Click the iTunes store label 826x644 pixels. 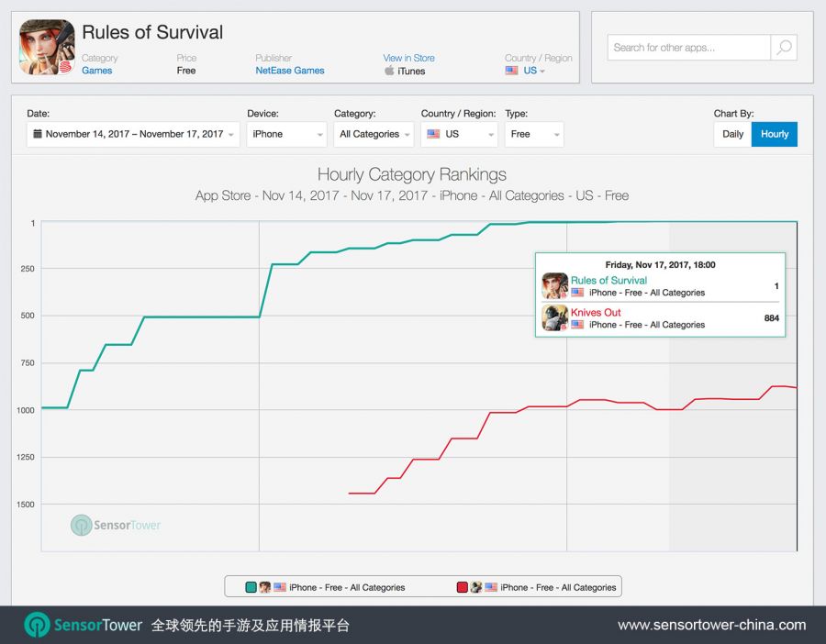coord(411,71)
